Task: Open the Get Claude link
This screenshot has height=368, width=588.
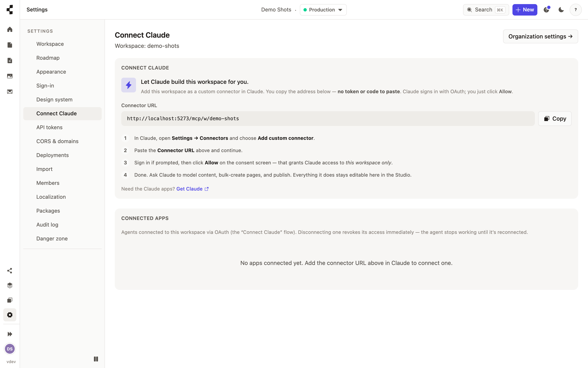Action: point(192,189)
